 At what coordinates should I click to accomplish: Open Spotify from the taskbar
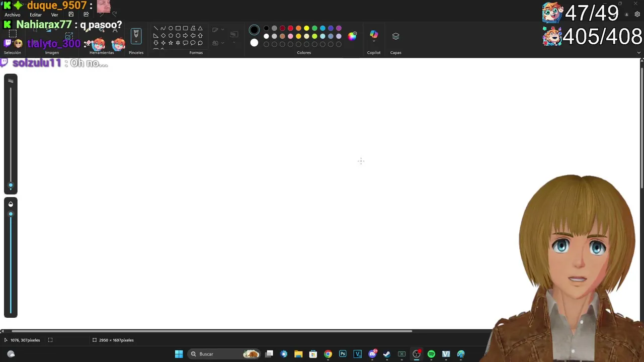[x=431, y=354]
